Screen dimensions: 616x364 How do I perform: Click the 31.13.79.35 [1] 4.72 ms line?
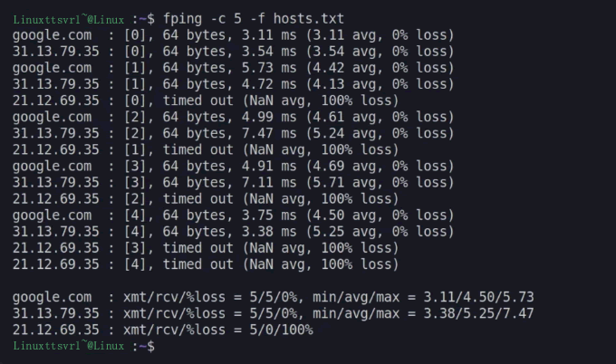coord(233,83)
